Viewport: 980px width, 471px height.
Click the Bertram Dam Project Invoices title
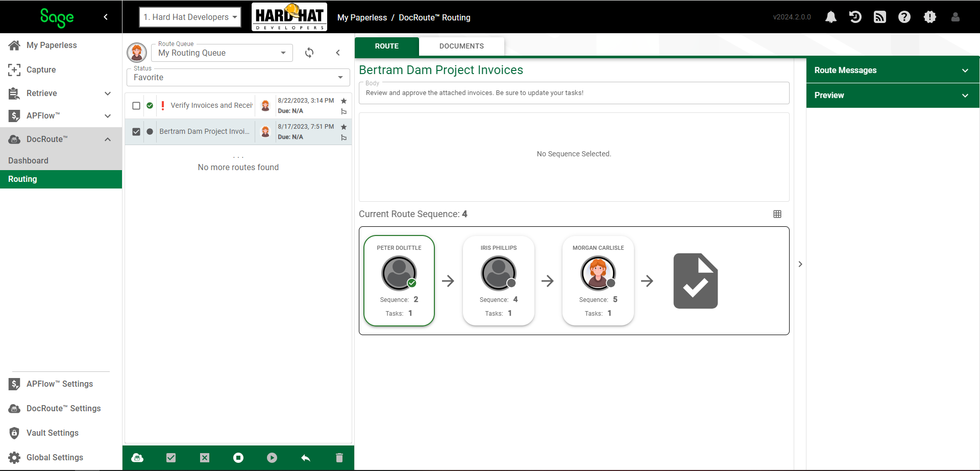441,70
